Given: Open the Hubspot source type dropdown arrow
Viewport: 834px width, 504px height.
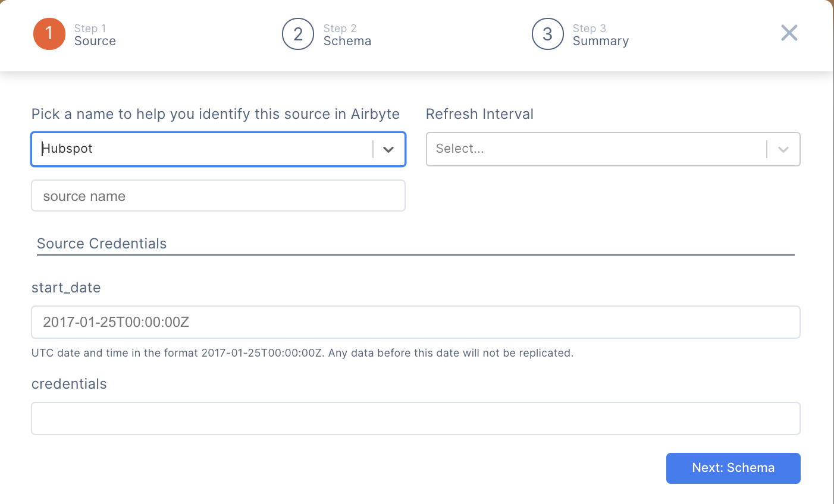Looking at the screenshot, I should pos(388,149).
